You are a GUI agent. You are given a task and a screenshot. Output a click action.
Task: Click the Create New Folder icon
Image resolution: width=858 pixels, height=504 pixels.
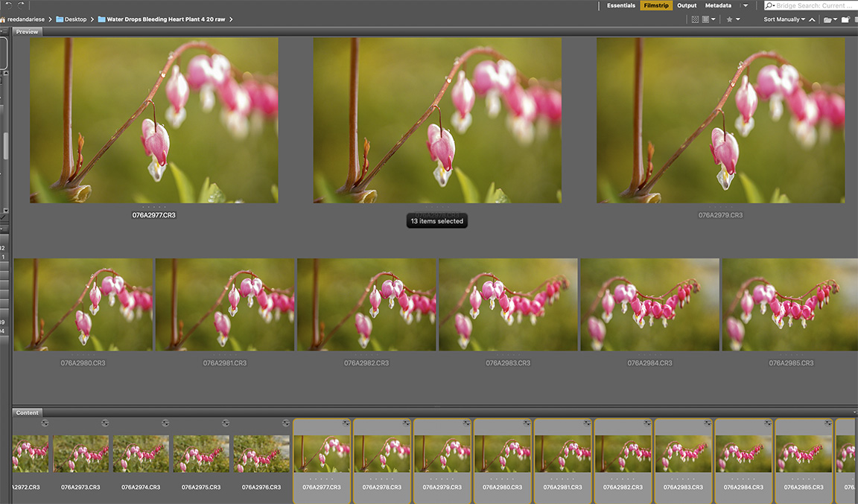coord(845,19)
